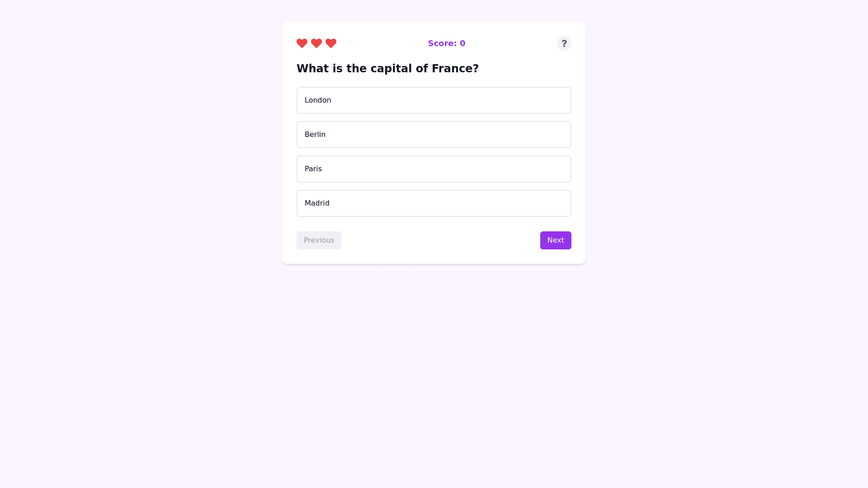Click the middle red heart life icon

click(x=316, y=43)
